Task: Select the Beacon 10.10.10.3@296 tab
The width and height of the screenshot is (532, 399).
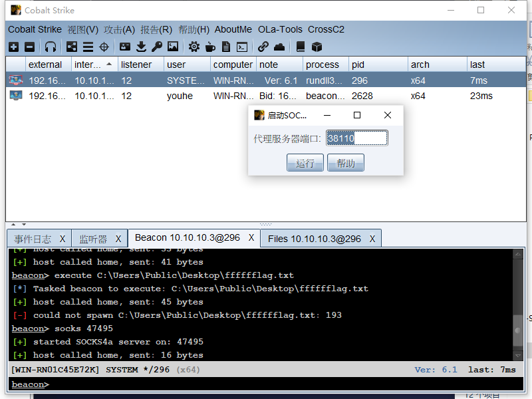Action: click(x=188, y=237)
